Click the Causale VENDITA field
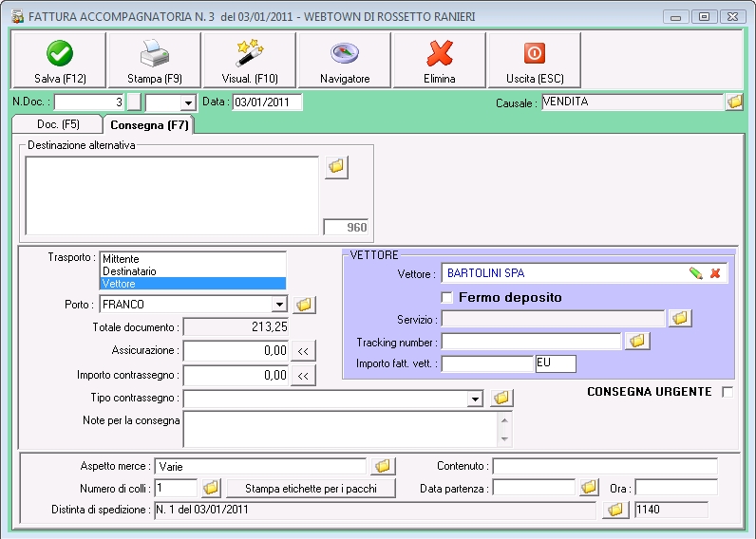The height and width of the screenshot is (539, 756). (x=633, y=102)
